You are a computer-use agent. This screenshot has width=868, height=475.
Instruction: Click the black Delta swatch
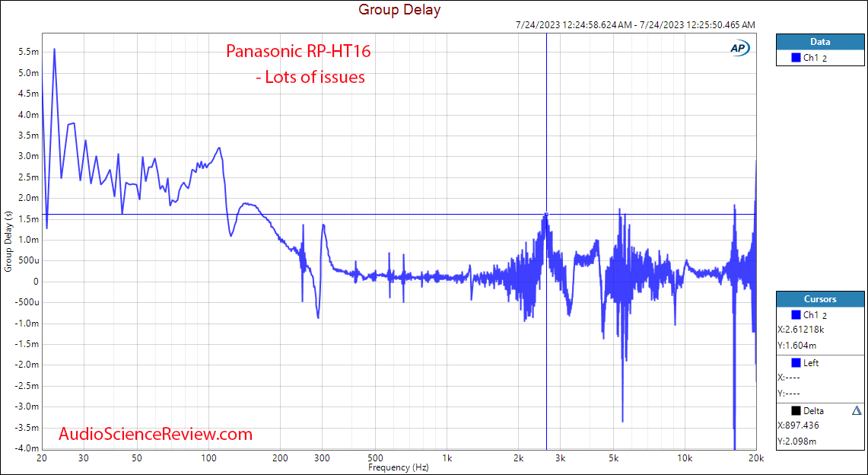[x=796, y=411]
